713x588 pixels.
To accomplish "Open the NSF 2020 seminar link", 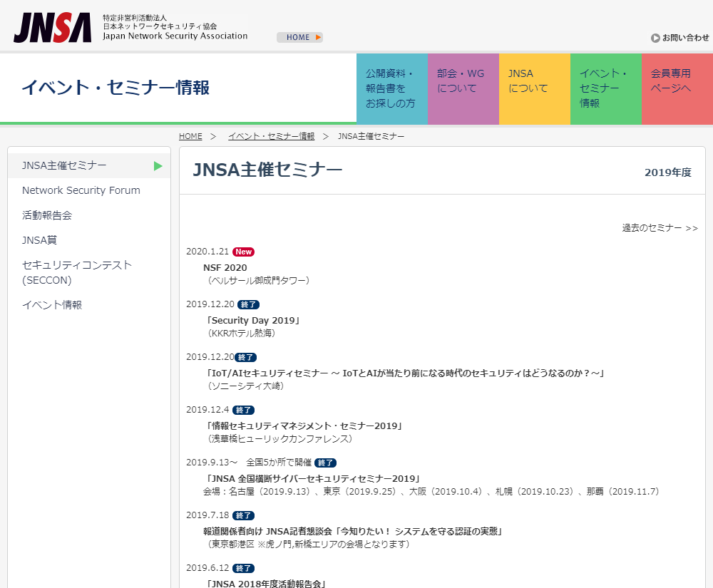I will (x=225, y=268).
